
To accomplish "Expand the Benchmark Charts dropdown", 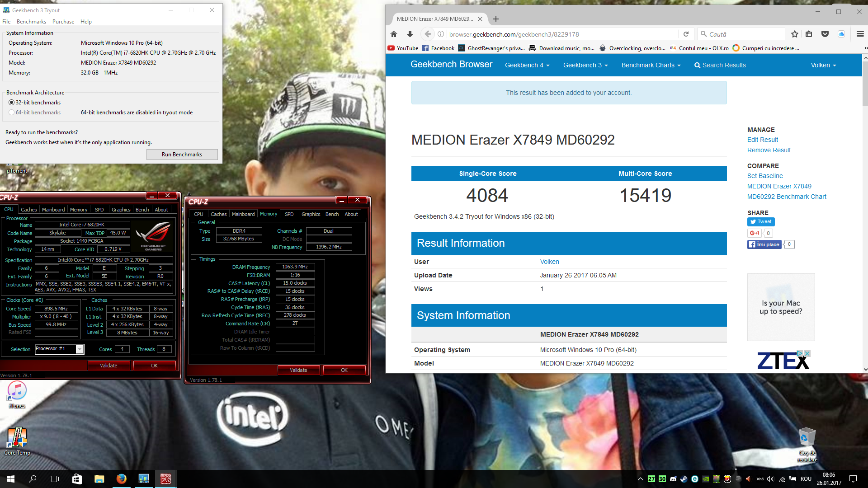I will [651, 65].
